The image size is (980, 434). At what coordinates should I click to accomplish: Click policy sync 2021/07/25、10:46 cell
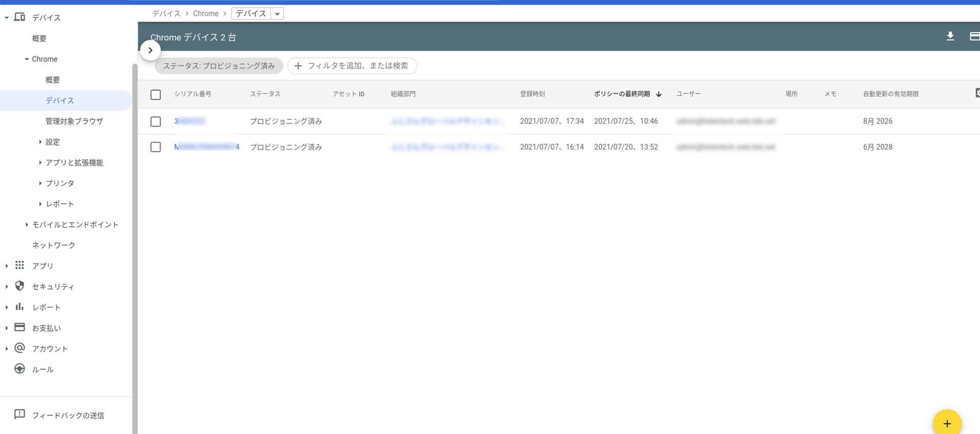click(x=626, y=121)
